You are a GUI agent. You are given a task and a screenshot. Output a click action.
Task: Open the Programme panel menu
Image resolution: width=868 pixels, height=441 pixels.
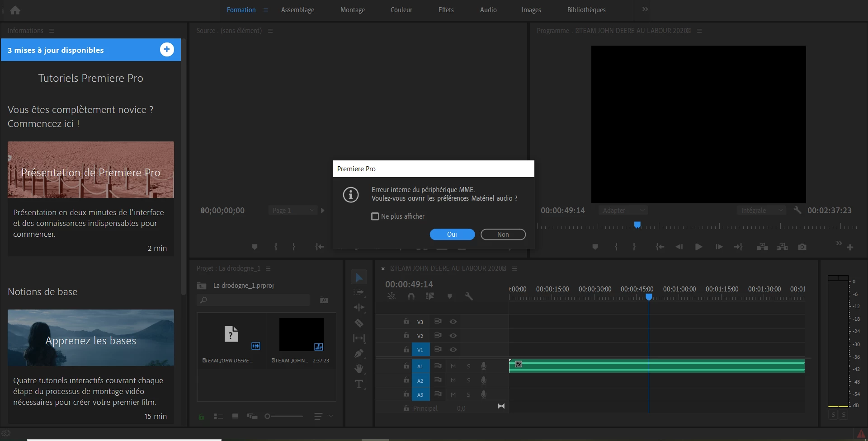point(699,31)
